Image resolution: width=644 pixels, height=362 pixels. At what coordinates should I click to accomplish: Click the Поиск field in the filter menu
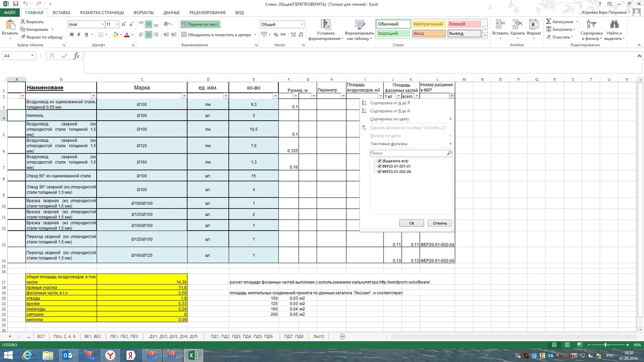[x=411, y=153]
